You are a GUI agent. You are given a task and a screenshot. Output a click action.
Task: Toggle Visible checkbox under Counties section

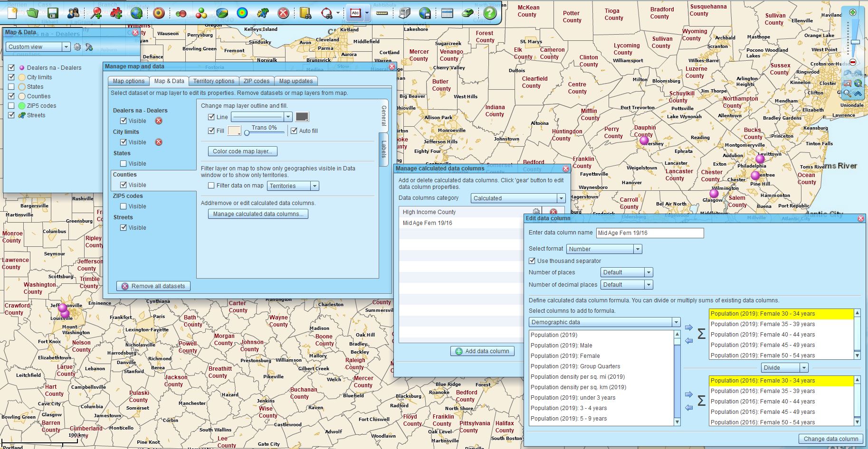124,185
